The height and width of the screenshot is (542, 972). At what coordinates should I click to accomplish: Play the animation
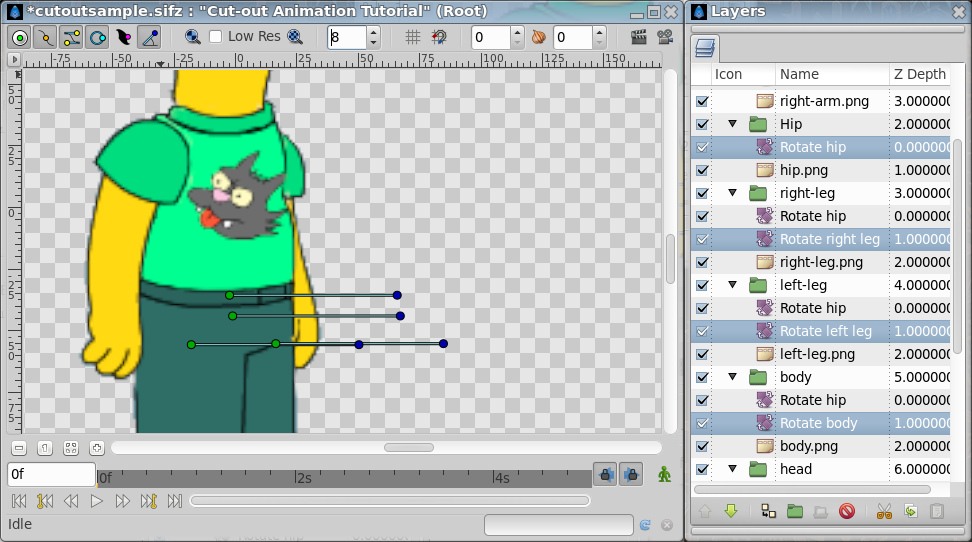(97, 501)
